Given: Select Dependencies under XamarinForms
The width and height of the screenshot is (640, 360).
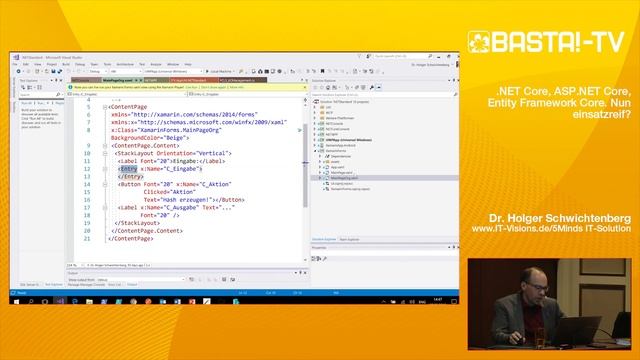Looking at the screenshot, I should (x=340, y=156).
